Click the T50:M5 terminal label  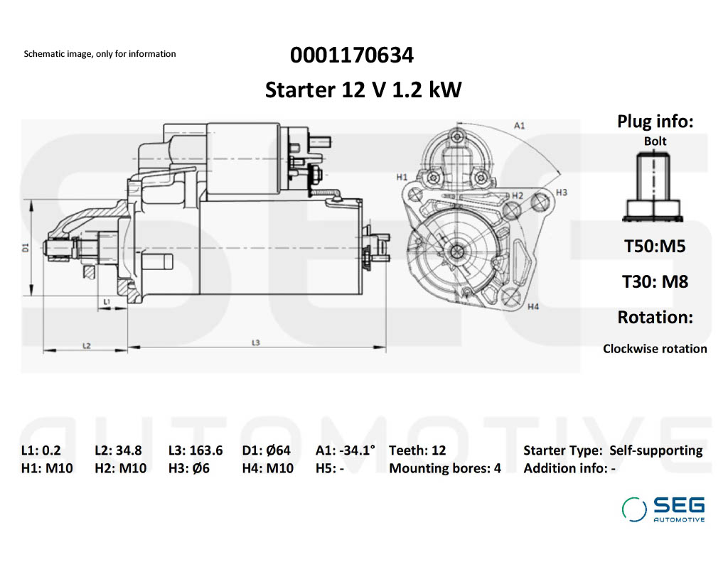[x=655, y=246]
